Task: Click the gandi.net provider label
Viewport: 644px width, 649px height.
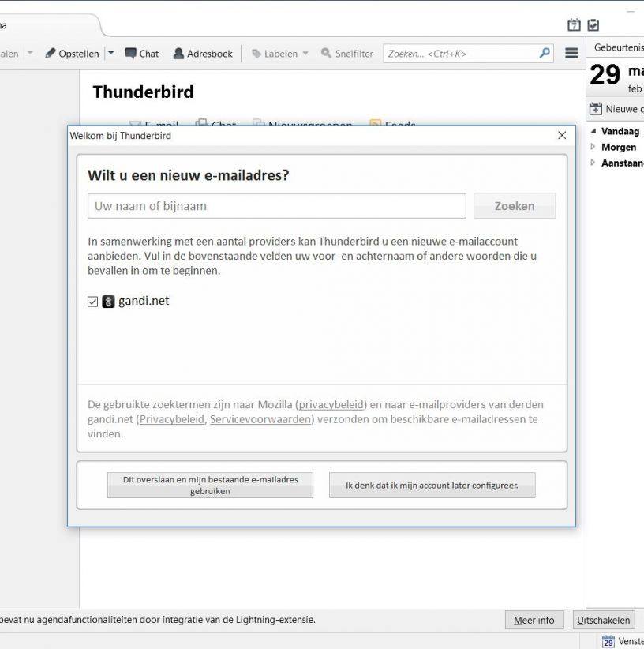Action: tap(144, 301)
